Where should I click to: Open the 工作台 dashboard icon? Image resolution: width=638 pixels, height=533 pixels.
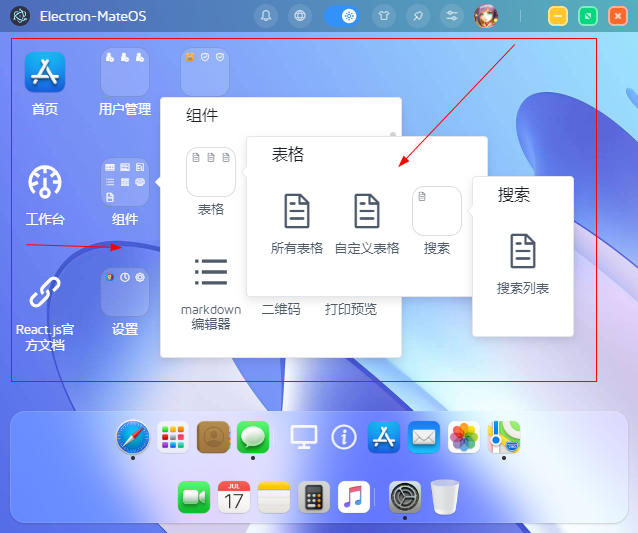click(x=45, y=182)
